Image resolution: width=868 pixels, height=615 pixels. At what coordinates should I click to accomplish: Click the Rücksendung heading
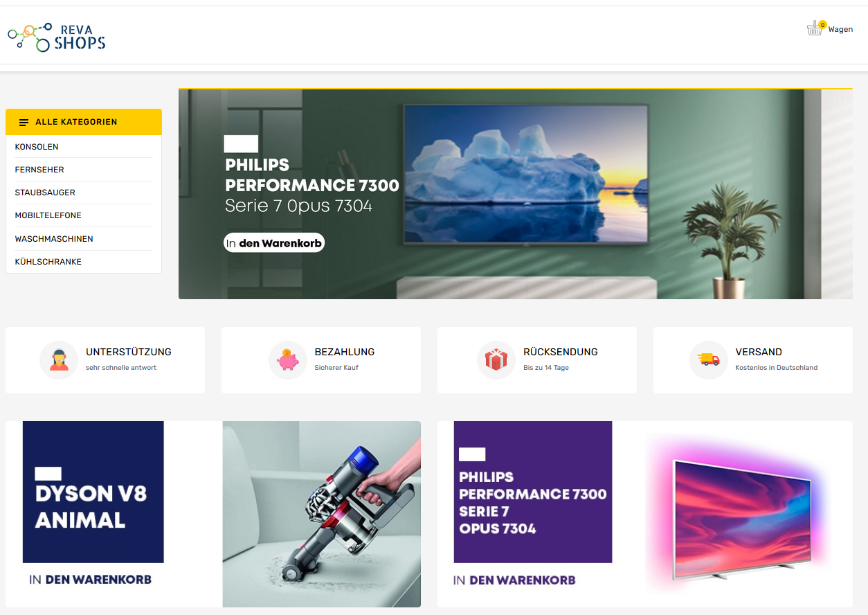(561, 352)
